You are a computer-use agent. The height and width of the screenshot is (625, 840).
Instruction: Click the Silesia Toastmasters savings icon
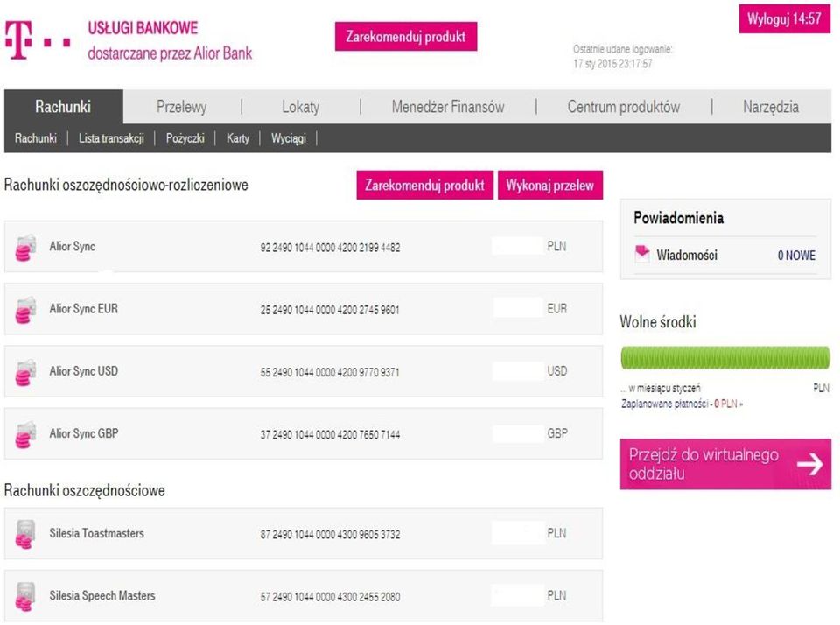coord(25,535)
